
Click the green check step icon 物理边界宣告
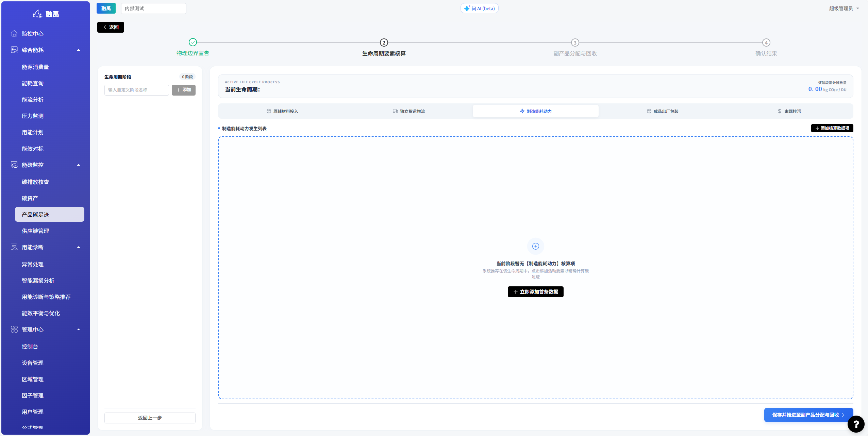(193, 42)
